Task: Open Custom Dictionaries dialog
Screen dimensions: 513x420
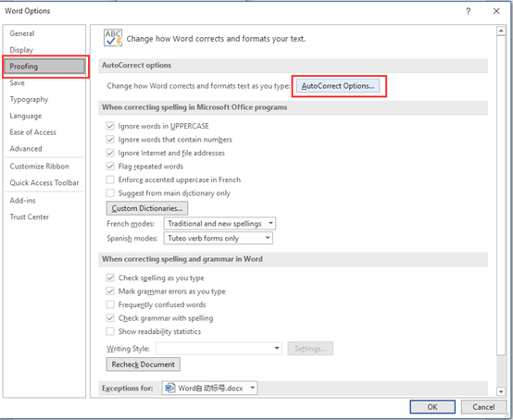Action: (147, 208)
